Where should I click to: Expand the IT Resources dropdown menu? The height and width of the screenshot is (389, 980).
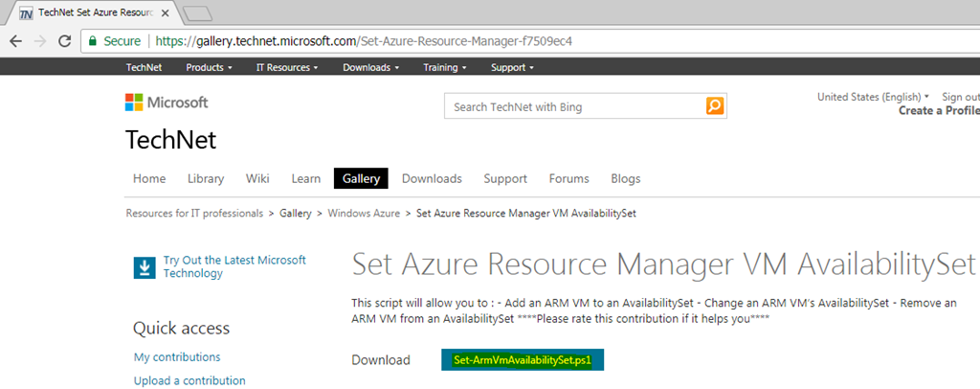(287, 67)
